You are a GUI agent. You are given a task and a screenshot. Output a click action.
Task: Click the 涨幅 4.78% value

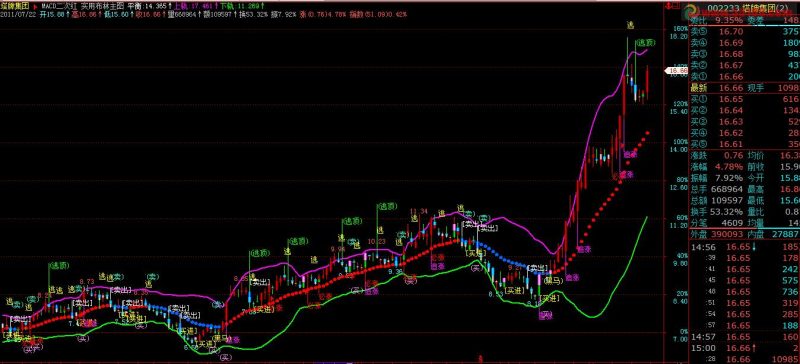click(728, 167)
